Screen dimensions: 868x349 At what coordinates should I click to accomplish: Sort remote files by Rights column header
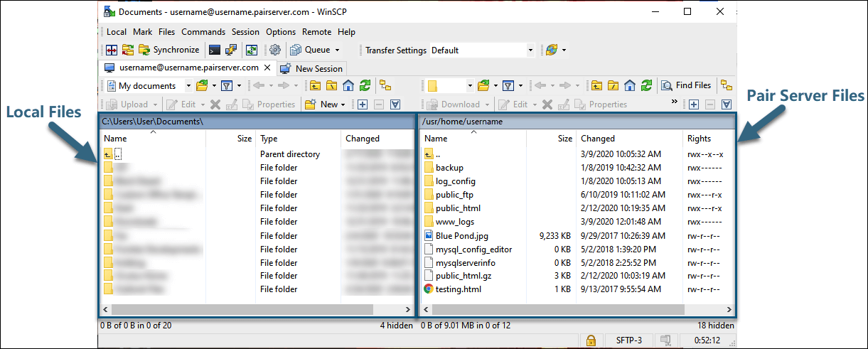pyautogui.click(x=708, y=139)
